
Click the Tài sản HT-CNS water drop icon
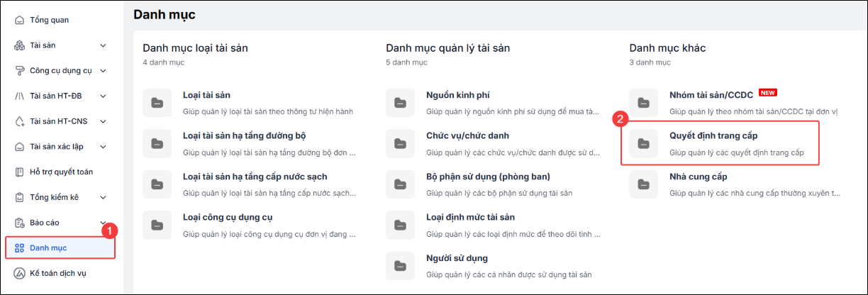[x=19, y=121]
